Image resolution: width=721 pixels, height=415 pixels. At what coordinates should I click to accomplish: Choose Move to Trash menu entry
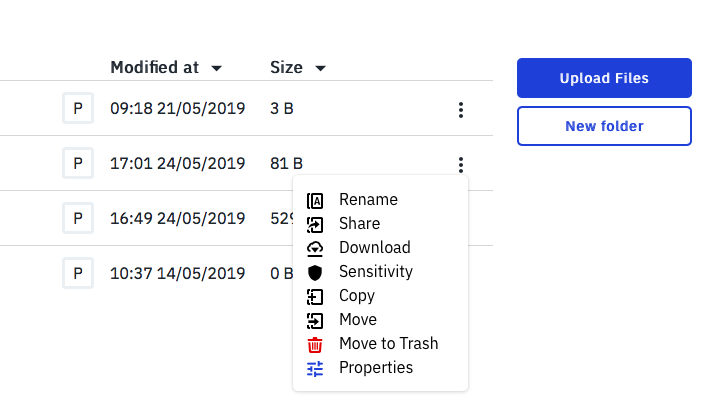tap(389, 343)
